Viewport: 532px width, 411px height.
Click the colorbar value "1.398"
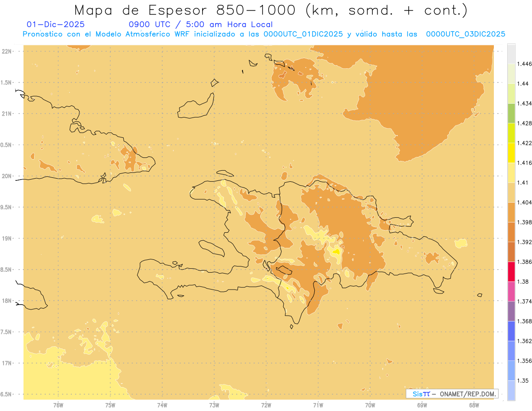525,222
